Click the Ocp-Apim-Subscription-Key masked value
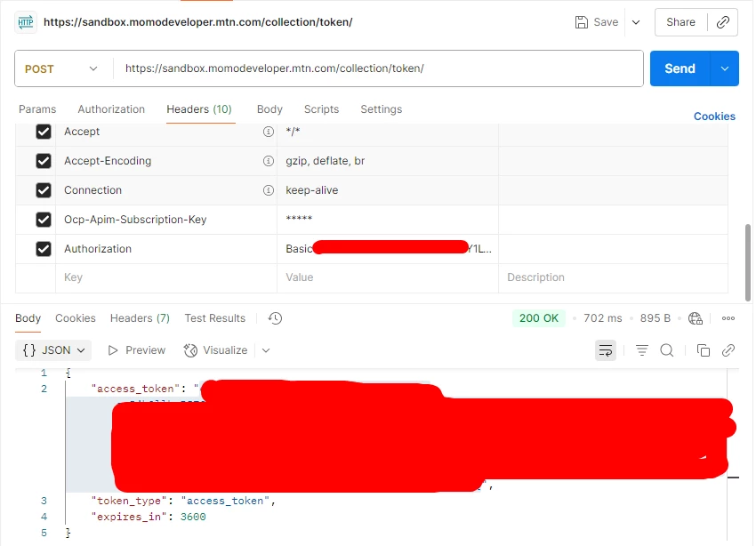The width and height of the screenshot is (756, 546). coord(299,220)
